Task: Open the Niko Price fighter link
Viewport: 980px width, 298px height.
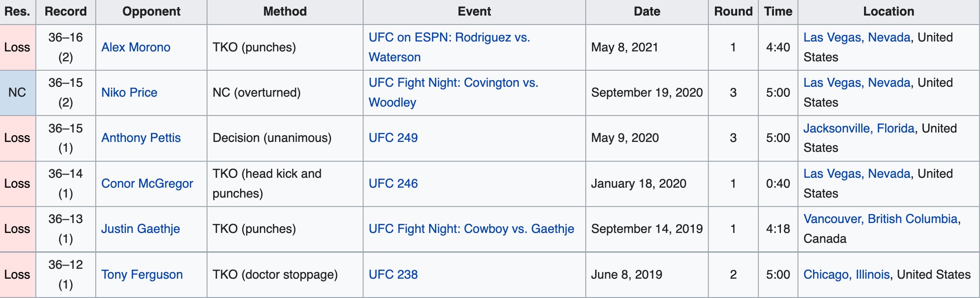Action: 129,93
